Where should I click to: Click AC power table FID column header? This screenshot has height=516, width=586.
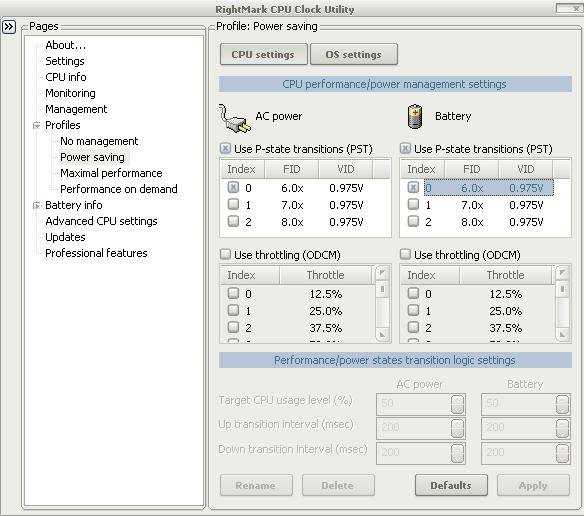(292, 169)
